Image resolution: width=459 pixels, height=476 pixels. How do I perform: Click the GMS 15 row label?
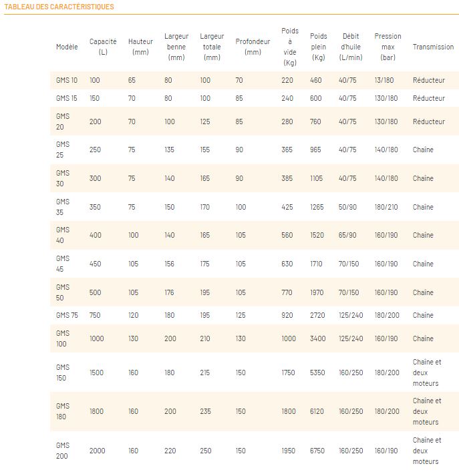67,98
